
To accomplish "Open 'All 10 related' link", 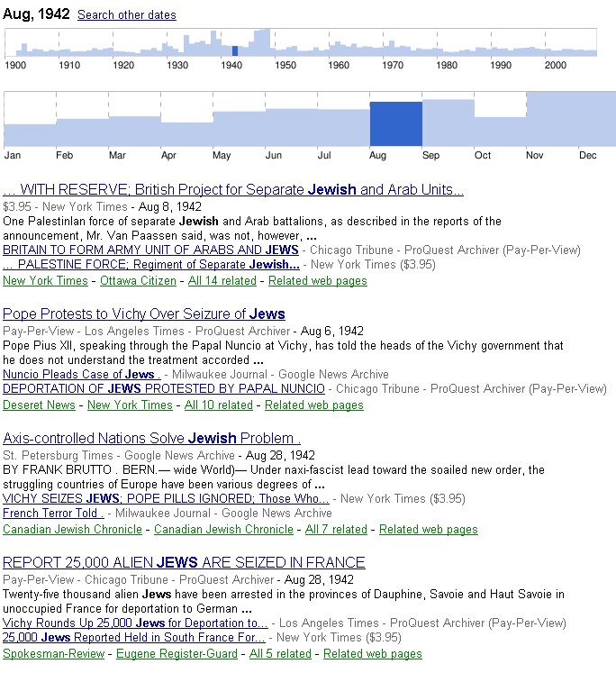I will (x=219, y=405).
